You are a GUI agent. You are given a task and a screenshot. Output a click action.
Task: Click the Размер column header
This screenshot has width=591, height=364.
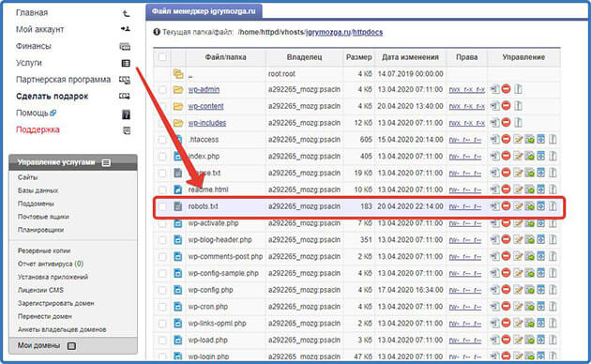[358, 57]
